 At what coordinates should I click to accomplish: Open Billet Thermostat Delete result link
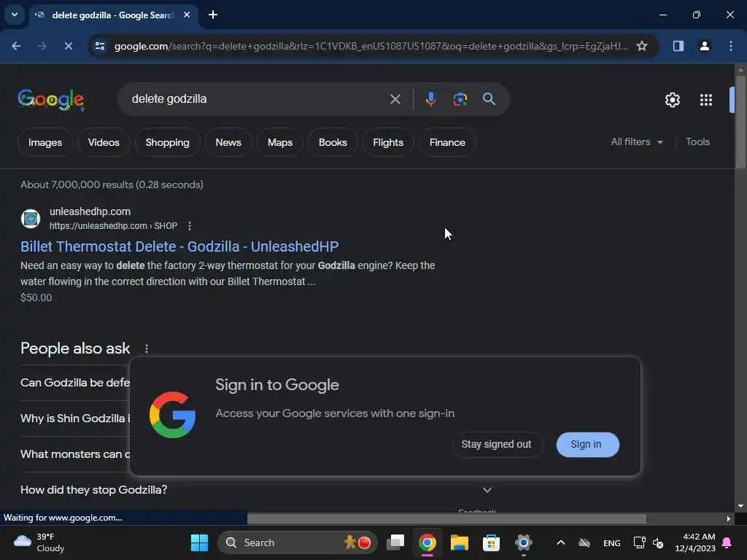click(179, 246)
